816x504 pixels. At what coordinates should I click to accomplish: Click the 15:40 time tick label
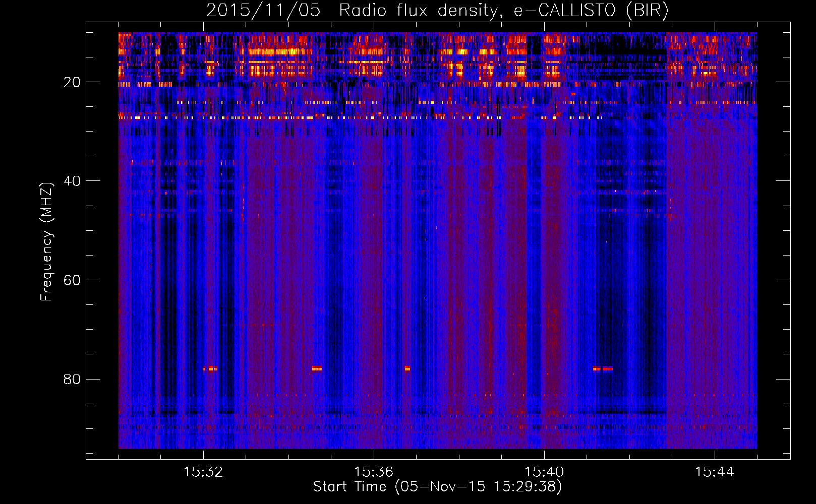[x=544, y=472]
